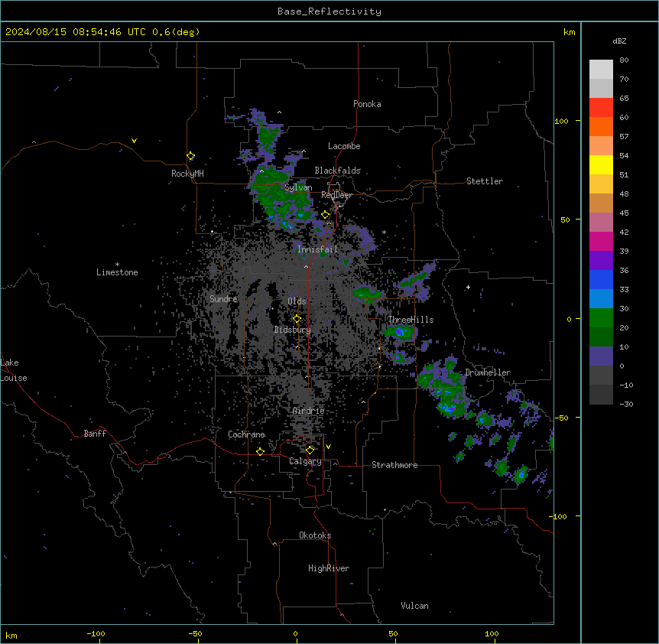Select the blue 36 dBZ color swatch
Screen dimensions: 659x644
(x=601, y=279)
